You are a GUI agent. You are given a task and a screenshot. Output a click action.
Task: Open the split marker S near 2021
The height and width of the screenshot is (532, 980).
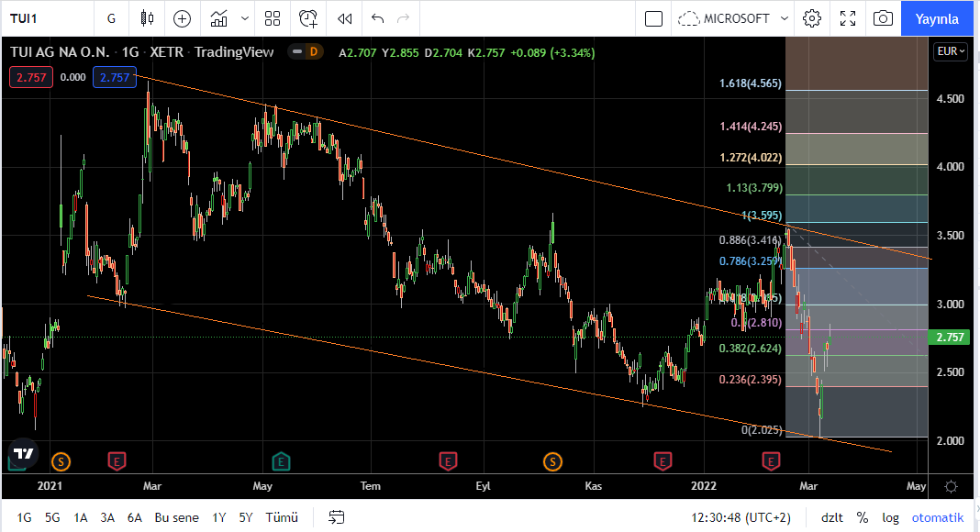[61, 462]
